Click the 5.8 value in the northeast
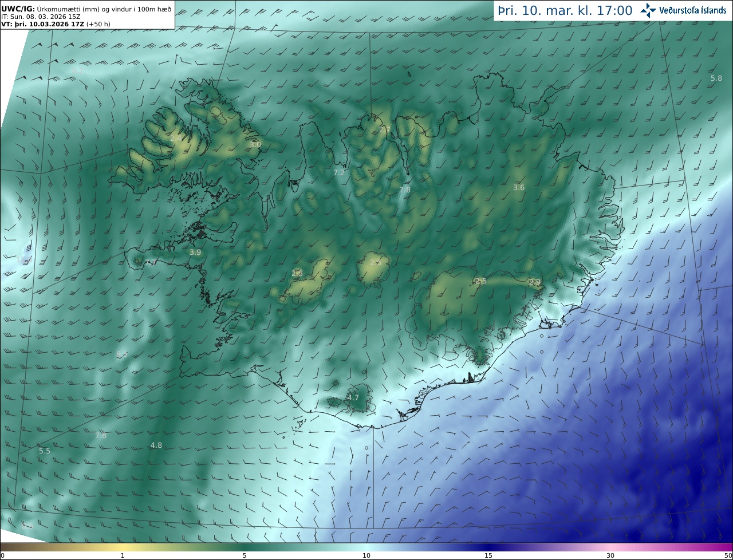This screenshot has width=733, height=560. click(716, 78)
